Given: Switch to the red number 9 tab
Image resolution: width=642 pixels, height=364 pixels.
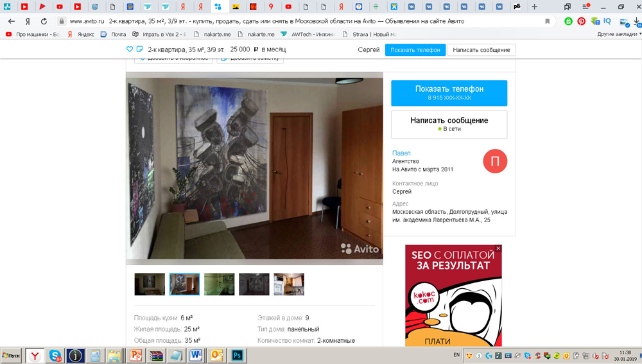Looking at the screenshot, I should pos(271,6).
